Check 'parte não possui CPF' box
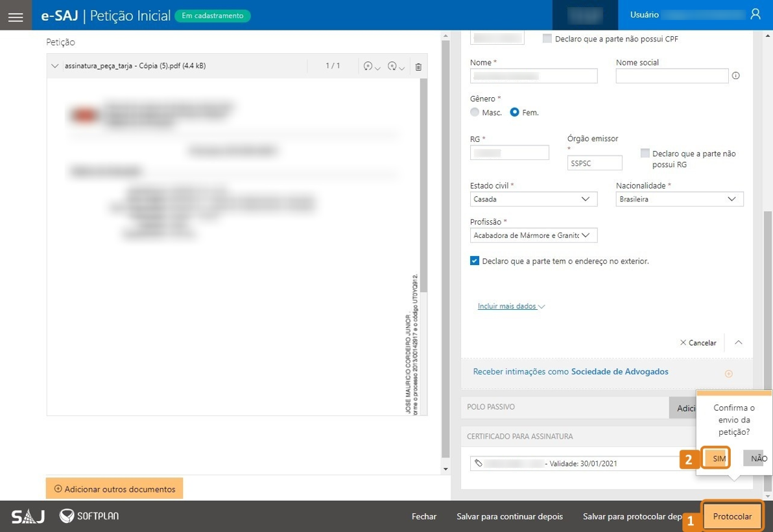The height and width of the screenshot is (532, 773). coord(547,39)
